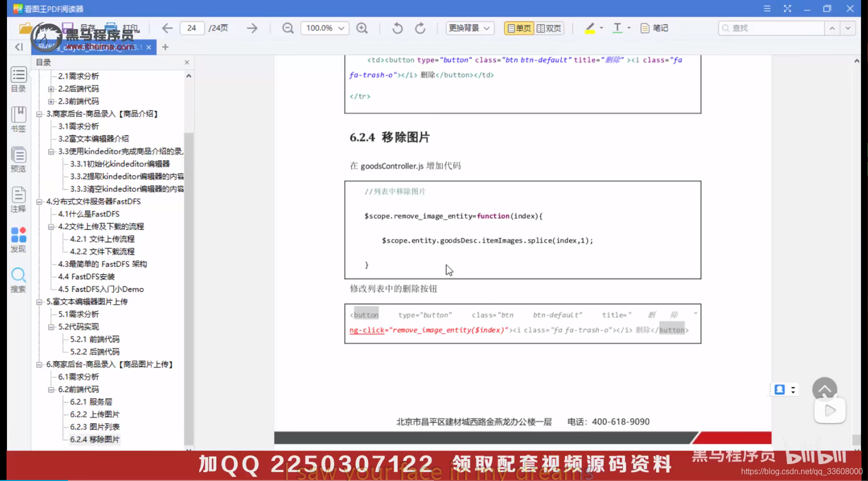Collapse 3.3使用kindeditor node

(x=51, y=151)
